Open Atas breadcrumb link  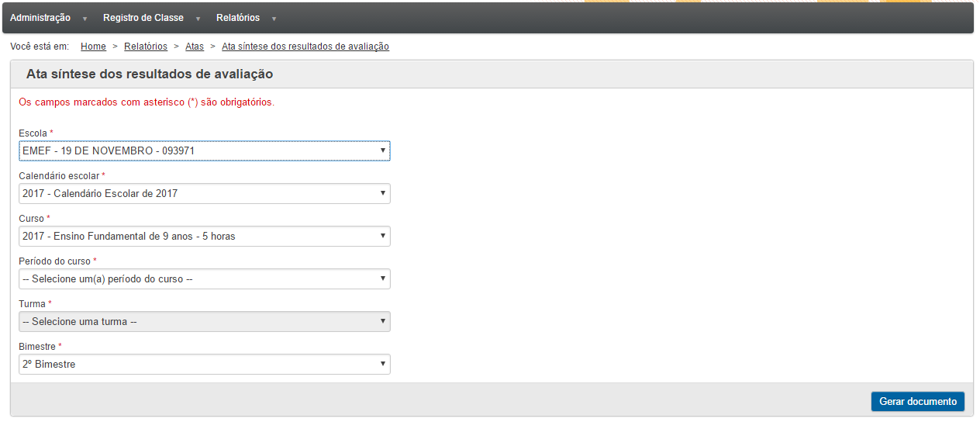tap(195, 47)
